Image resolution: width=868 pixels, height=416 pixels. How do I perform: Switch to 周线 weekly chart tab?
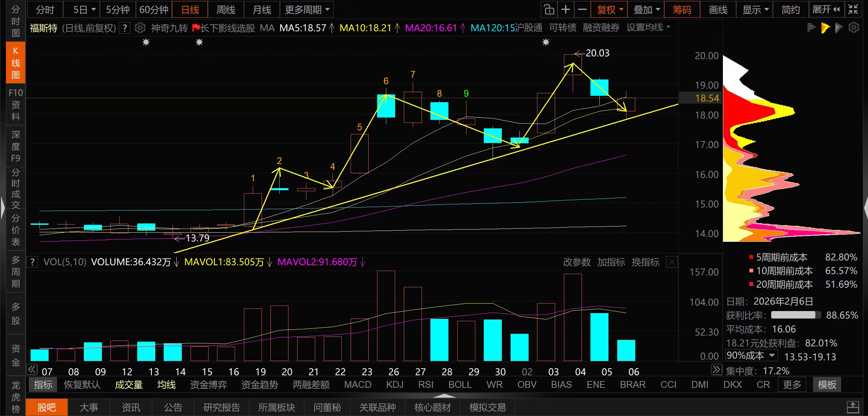[226, 10]
